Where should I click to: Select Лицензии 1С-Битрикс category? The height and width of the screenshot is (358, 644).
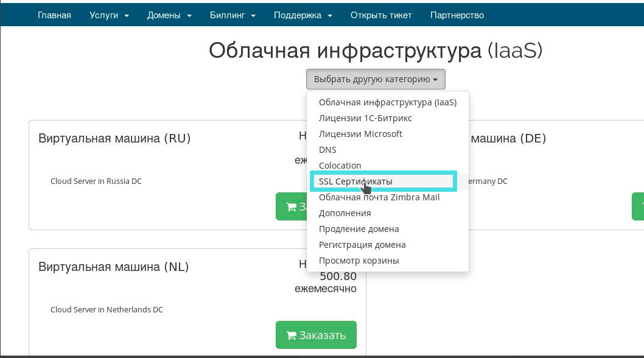(x=388, y=118)
